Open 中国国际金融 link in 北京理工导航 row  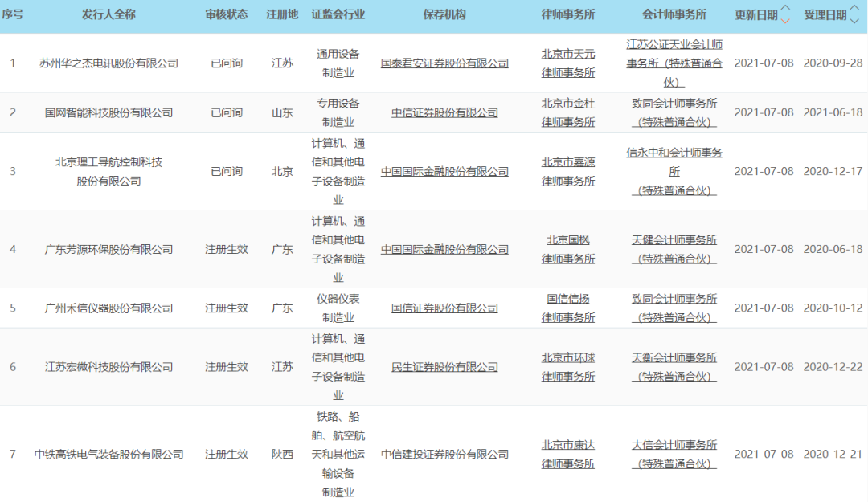click(444, 172)
